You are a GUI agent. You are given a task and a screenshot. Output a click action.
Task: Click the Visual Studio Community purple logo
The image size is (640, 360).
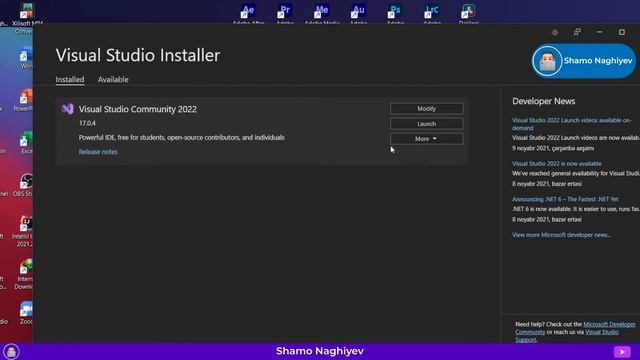67,109
